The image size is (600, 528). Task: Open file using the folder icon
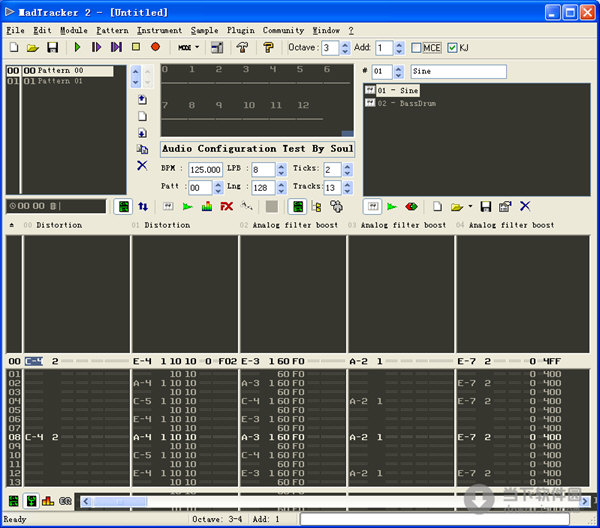(33, 47)
